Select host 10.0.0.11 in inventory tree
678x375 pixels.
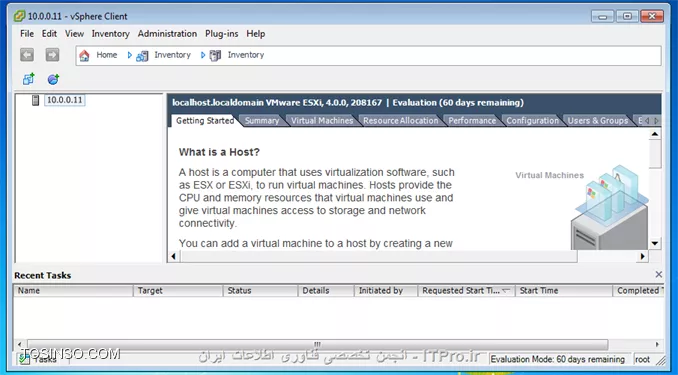coord(64,100)
